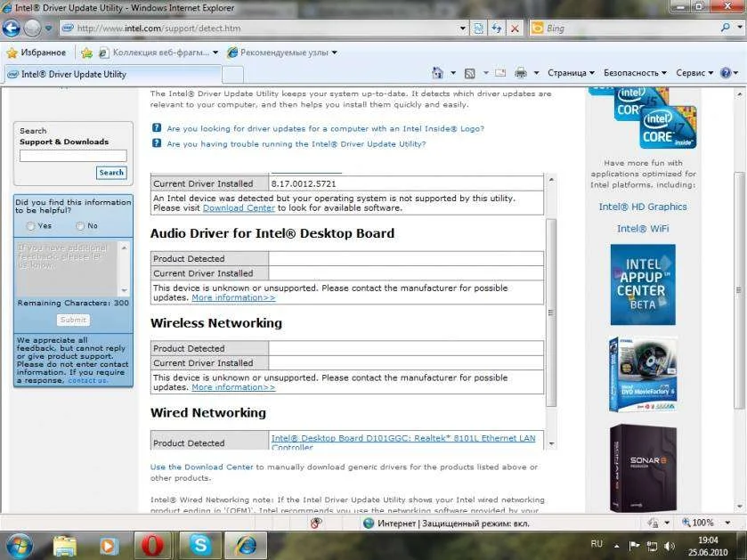Launch Windows Media Player from taskbar

point(108,546)
